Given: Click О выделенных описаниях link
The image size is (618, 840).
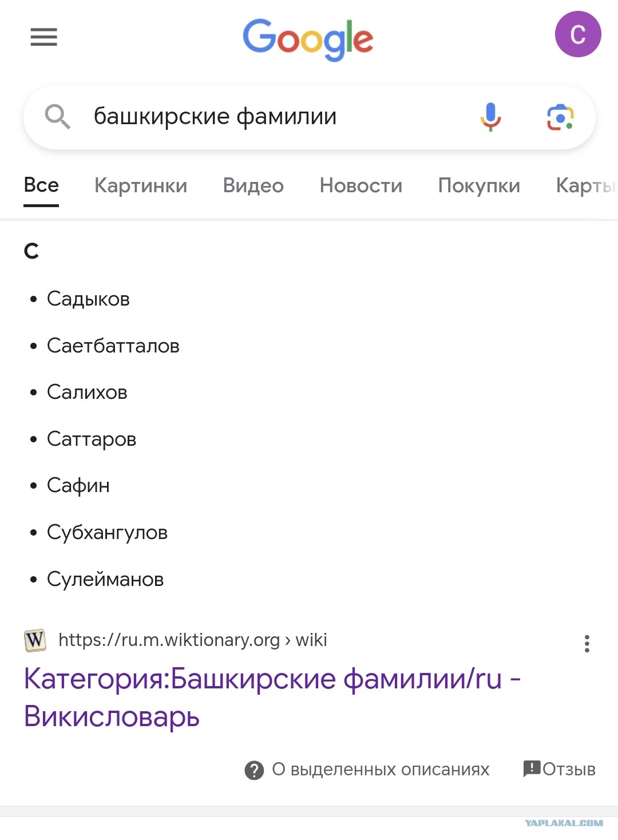Looking at the screenshot, I should click(x=381, y=770).
